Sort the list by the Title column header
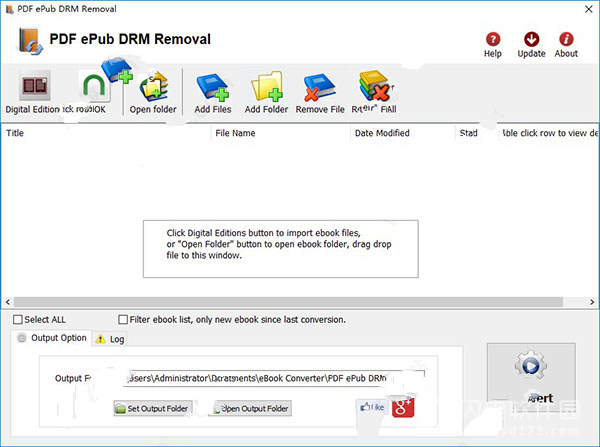 106,133
